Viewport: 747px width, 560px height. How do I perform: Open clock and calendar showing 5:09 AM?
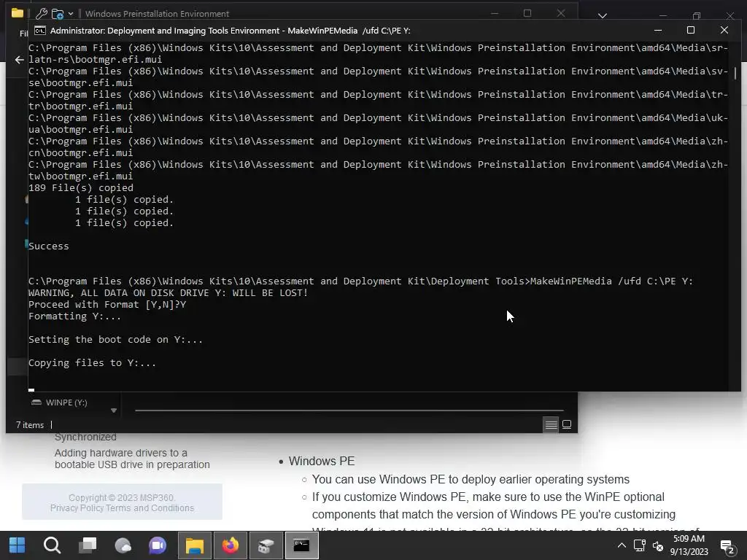pyautogui.click(x=689, y=545)
